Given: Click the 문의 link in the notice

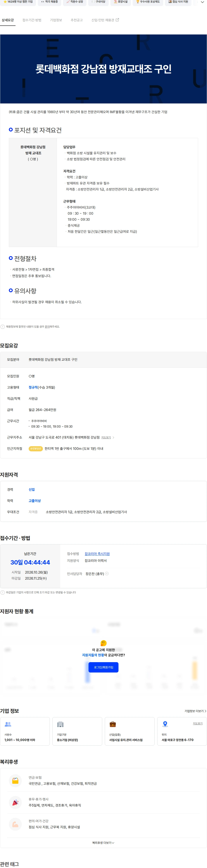Looking at the screenshot, I should [47, 327].
